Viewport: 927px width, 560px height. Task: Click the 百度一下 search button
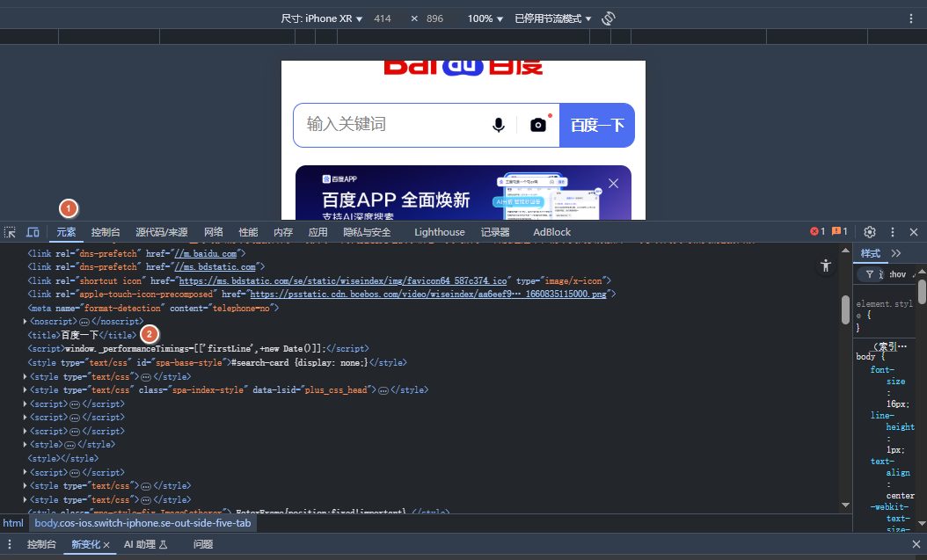coord(597,125)
